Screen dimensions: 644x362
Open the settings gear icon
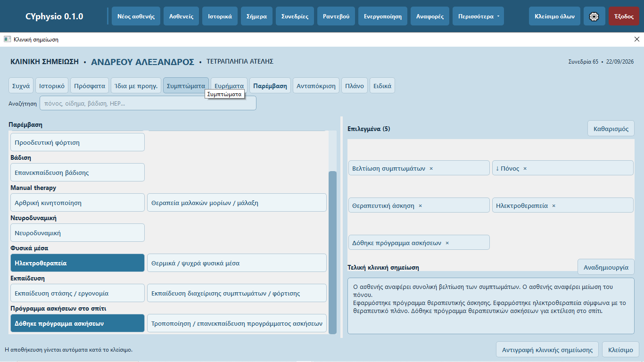click(594, 16)
